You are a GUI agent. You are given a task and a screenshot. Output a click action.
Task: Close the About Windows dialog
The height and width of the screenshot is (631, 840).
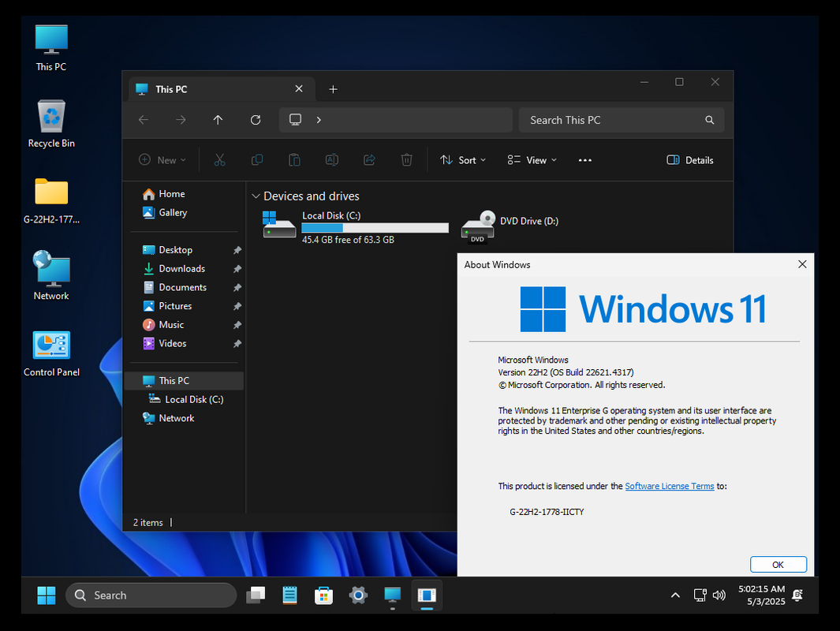[x=802, y=264]
